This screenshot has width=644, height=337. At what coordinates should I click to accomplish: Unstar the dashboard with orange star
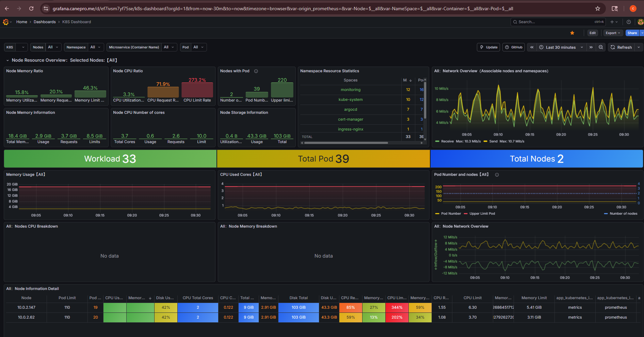[572, 33]
